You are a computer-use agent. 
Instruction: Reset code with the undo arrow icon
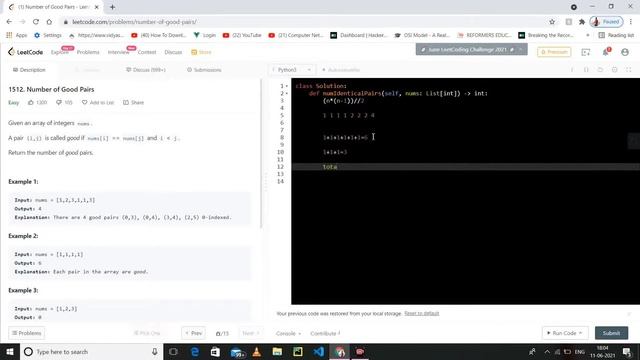click(x=600, y=70)
